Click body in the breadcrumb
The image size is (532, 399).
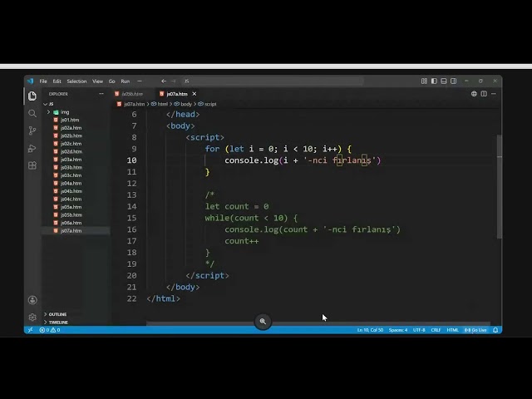pyautogui.click(x=186, y=104)
